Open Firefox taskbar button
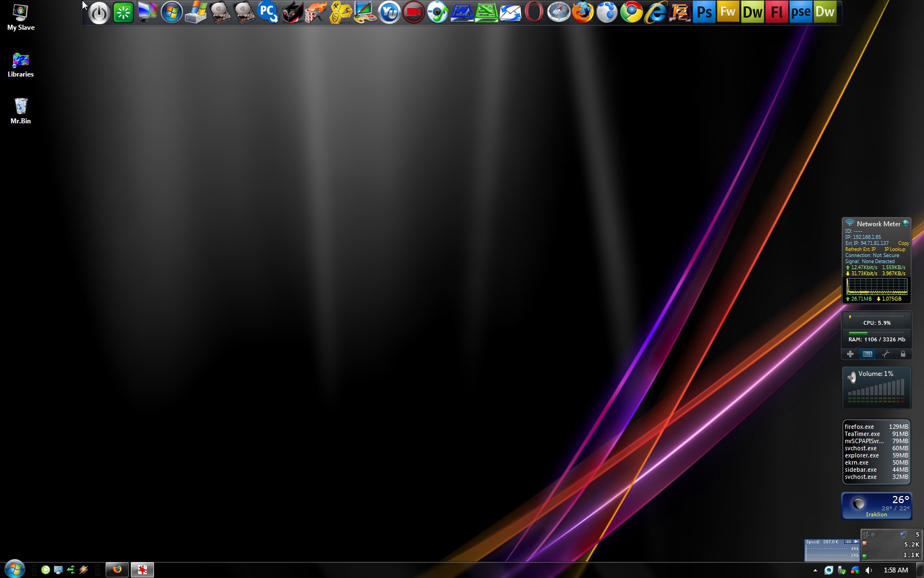Image resolution: width=924 pixels, height=578 pixels. pyautogui.click(x=117, y=570)
